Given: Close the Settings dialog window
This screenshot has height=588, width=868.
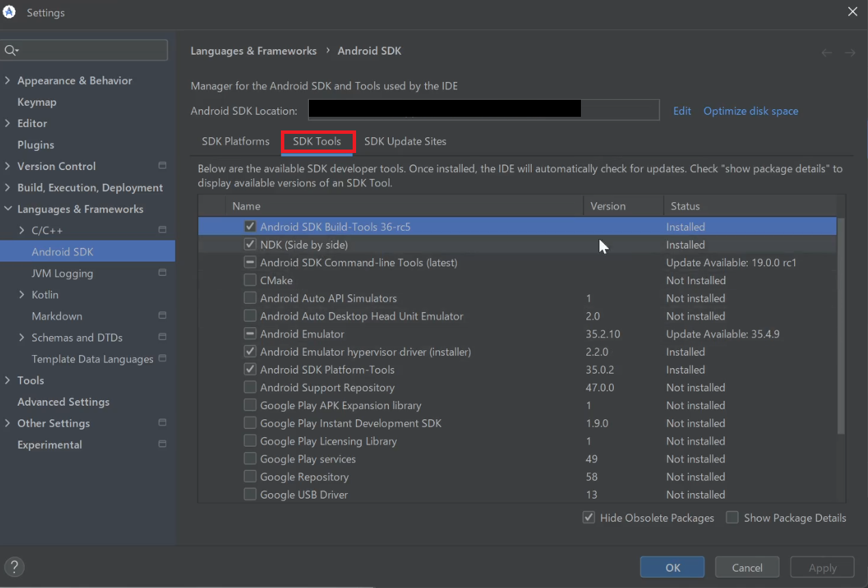Looking at the screenshot, I should (852, 12).
